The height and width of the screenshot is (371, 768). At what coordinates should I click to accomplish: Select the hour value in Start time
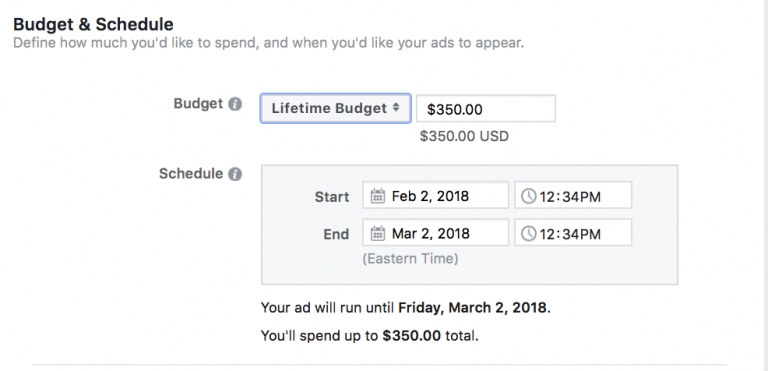tap(547, 197)
